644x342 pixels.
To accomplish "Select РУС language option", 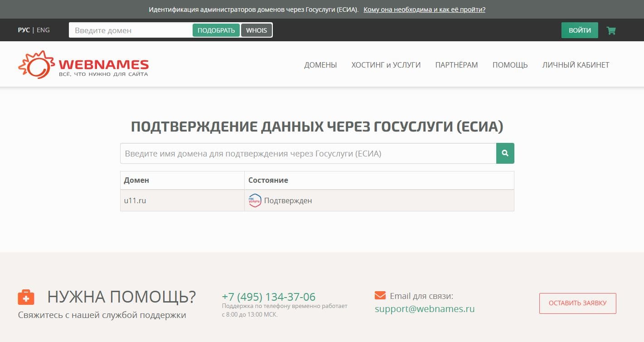I will click(x=24, y=30).
